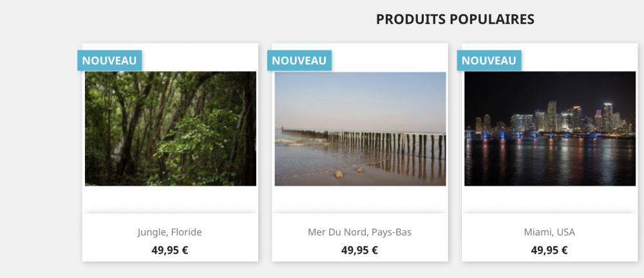Viewport: 644px width, 278px height.
Task: Click the wooden posts in the beach photo
Action: [x=386, y=142]
